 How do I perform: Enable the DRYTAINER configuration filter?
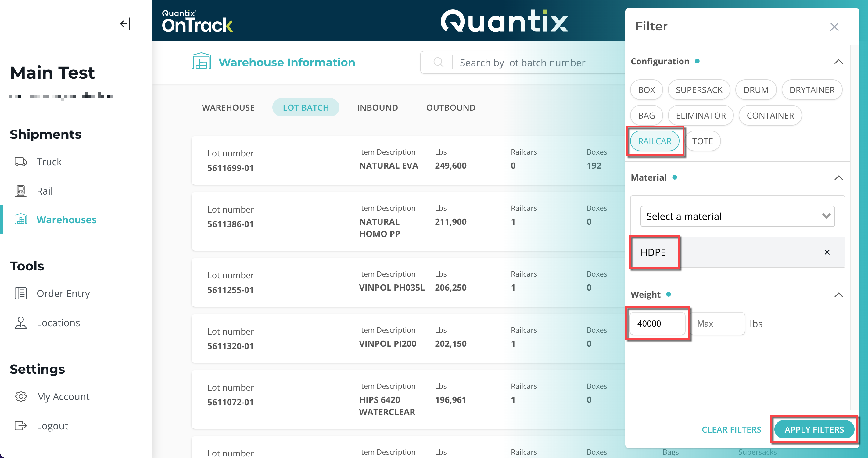pyautogui.click(x=812, y=90)
